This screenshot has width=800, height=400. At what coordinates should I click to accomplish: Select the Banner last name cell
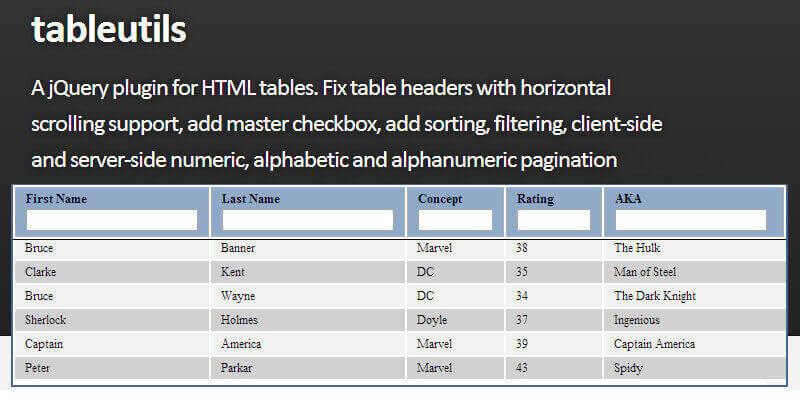click(238, 248)
